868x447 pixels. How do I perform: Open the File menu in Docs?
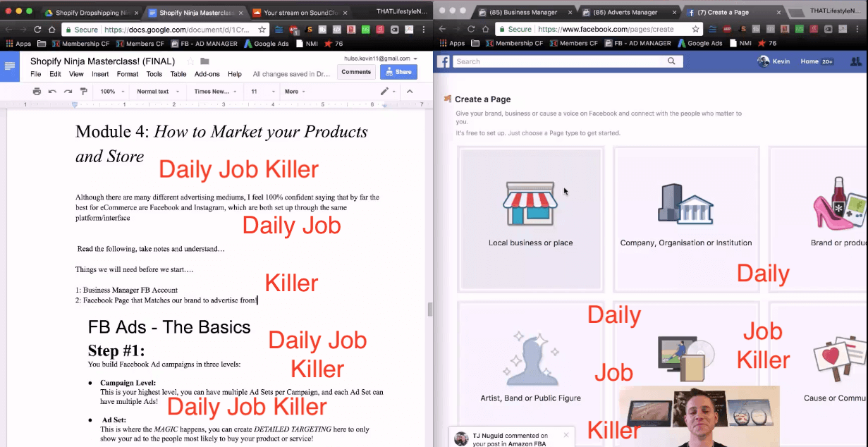pyautogui.click(x=35, y=74)
